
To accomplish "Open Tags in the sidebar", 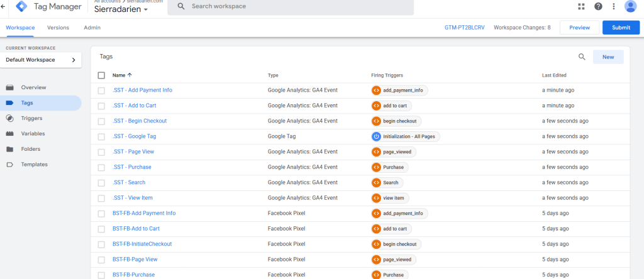I will [41, 103].
